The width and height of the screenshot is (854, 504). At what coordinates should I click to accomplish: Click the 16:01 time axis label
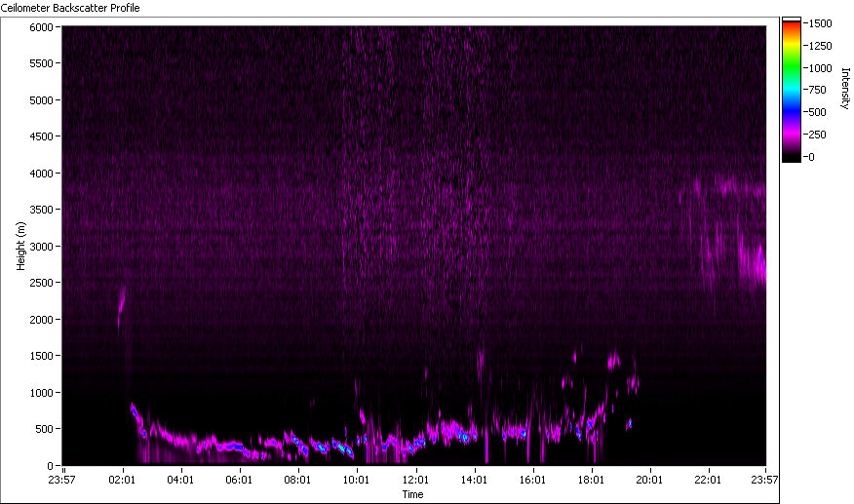(532, 480)
